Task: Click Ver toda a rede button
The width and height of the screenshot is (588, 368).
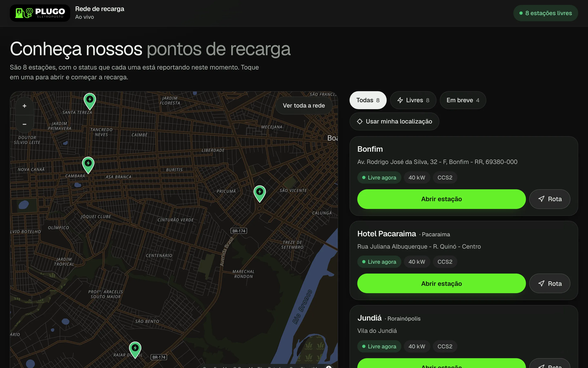Action: (x=304, y=105)
